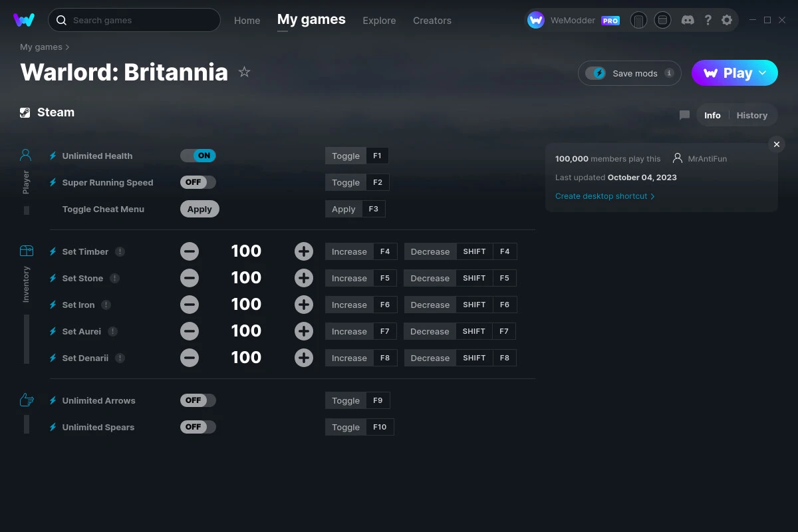Open the overlay icon in the title bar

[662, 20]
